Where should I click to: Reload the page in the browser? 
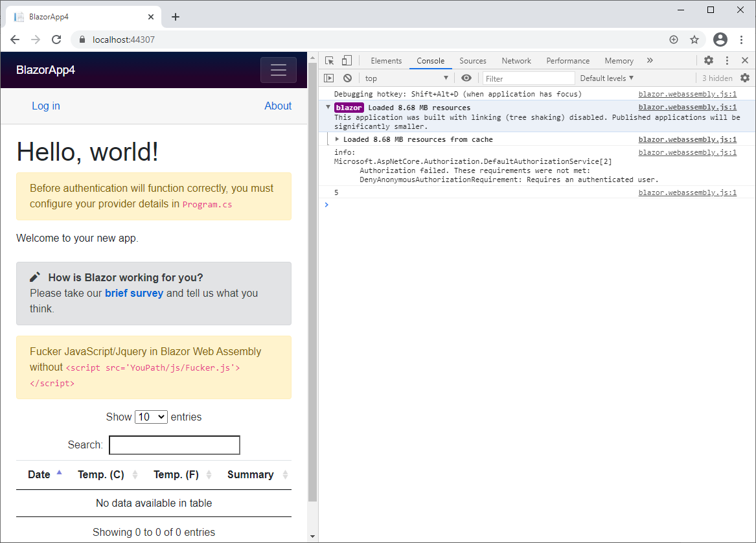coord(56,40)
